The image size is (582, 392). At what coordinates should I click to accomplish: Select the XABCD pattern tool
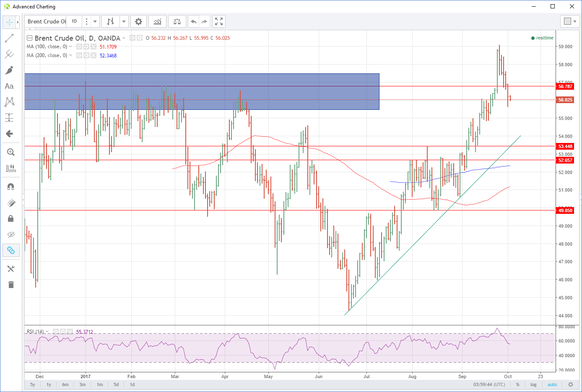point(9,102)
